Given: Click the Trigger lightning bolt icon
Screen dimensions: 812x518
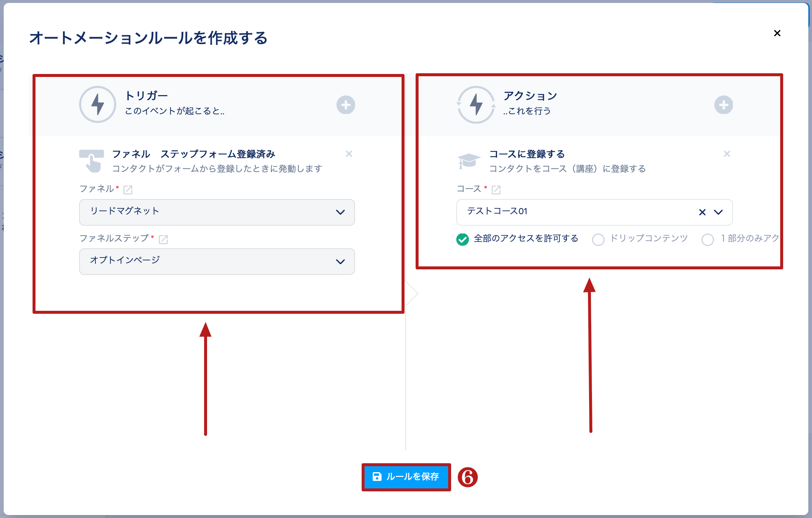Looking at the screenshot, I should [x=98, y=105].
